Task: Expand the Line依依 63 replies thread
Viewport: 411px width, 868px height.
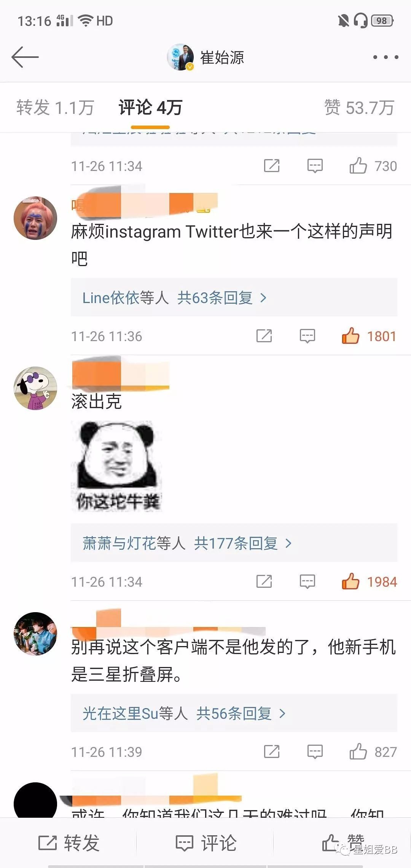Action: (x=234, y=297)
